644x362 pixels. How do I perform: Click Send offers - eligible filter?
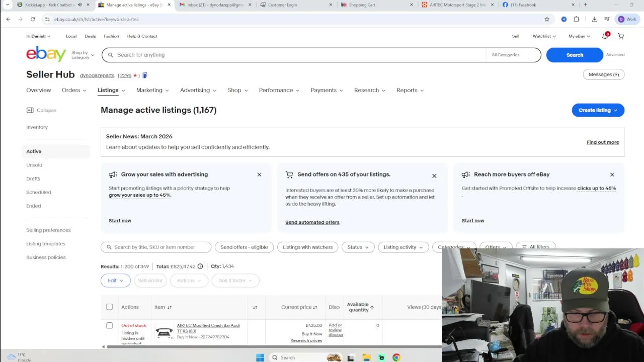pyautogui.click(x=244, y=247)
